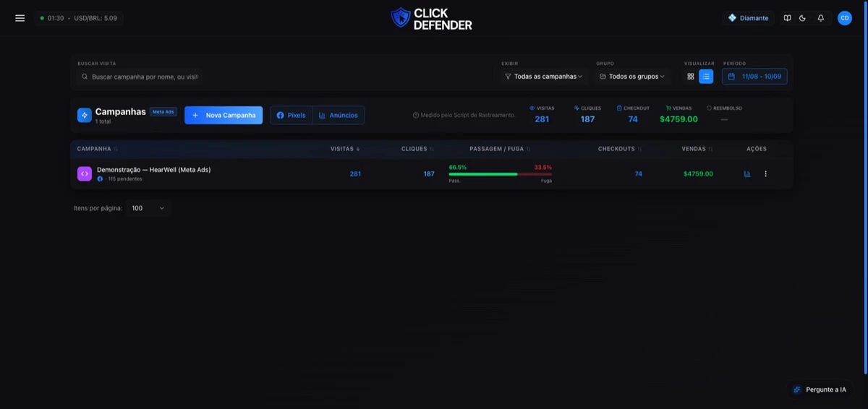The width and height of the screenshot is (868, 409).
Task: Click the purple campaign code icon
Action: click(85, 173)
